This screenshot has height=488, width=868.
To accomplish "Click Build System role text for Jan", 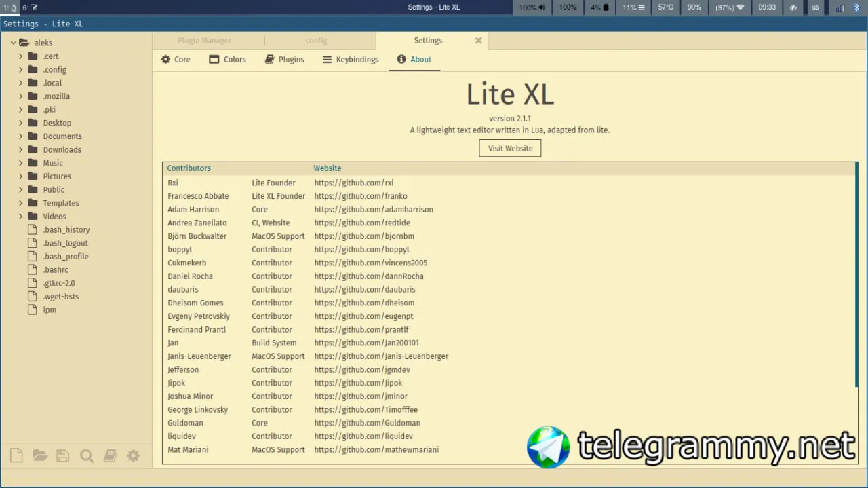I will pos(274,343).
